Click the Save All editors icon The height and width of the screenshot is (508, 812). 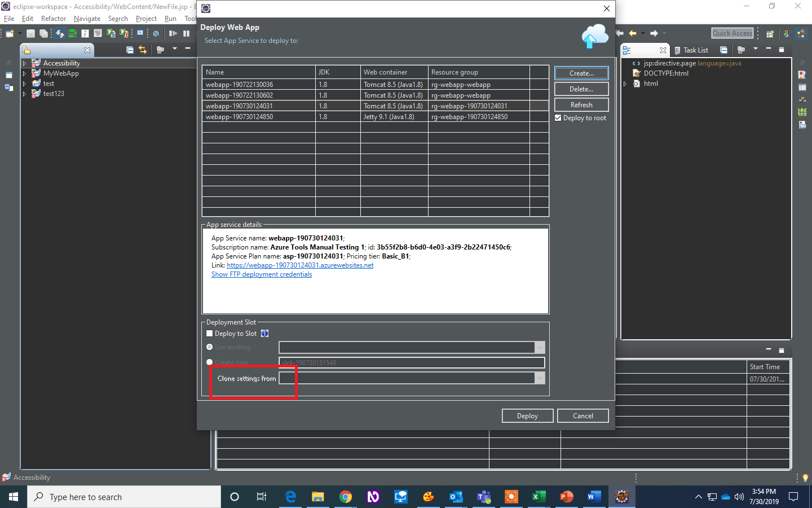(44, 33)
